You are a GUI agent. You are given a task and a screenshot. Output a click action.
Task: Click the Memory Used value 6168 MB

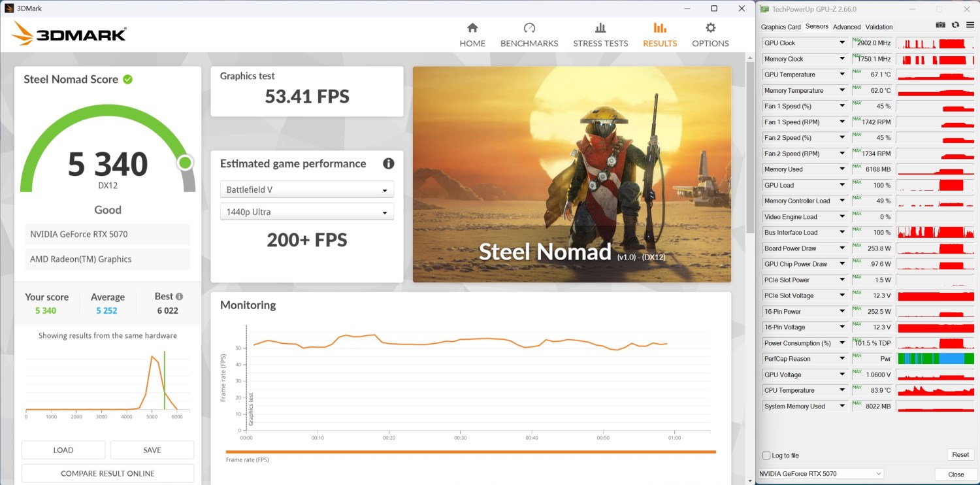coord(878,169)
